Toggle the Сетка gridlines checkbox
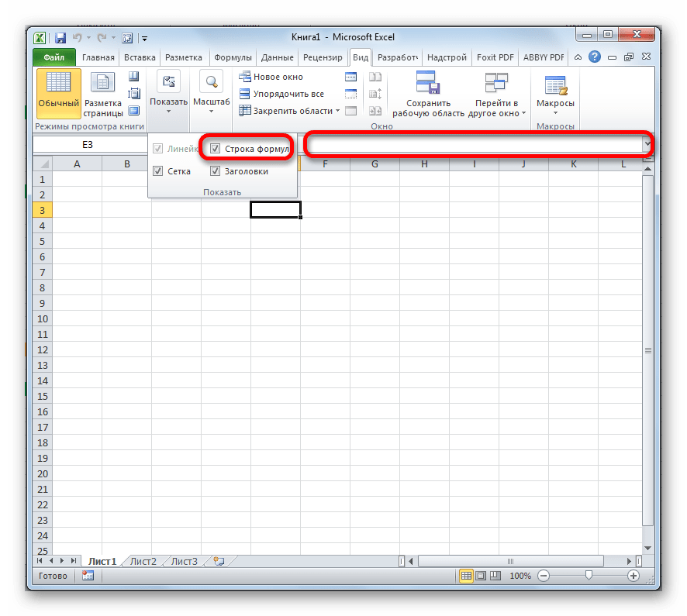 [157, 171]
